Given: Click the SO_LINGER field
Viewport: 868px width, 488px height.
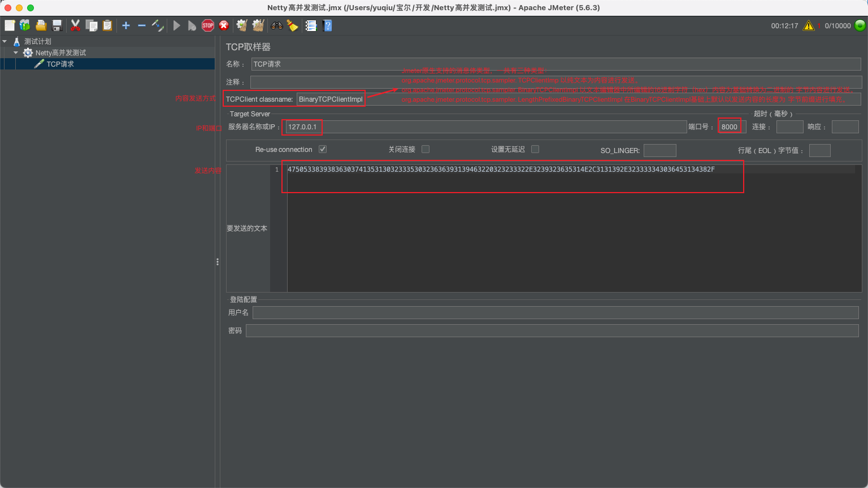Looking at the screenshot, I should click(x=659, y=150).
